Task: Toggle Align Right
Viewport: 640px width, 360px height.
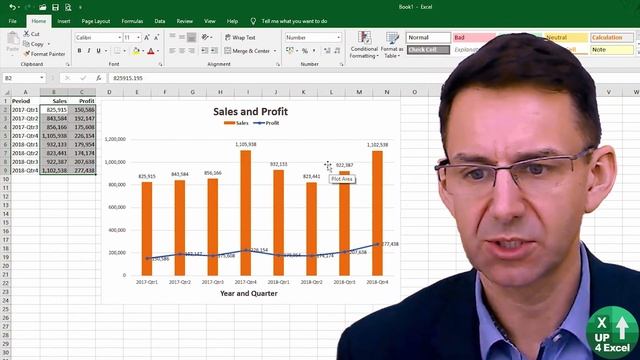Action: click(191, 51)
